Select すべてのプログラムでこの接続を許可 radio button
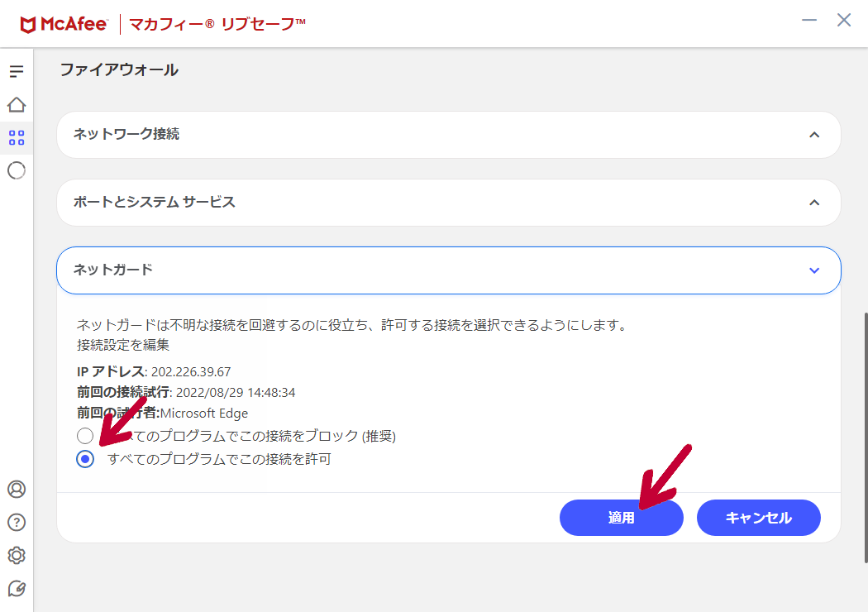This screenshot has height=612, width=868. coord(85,459)
